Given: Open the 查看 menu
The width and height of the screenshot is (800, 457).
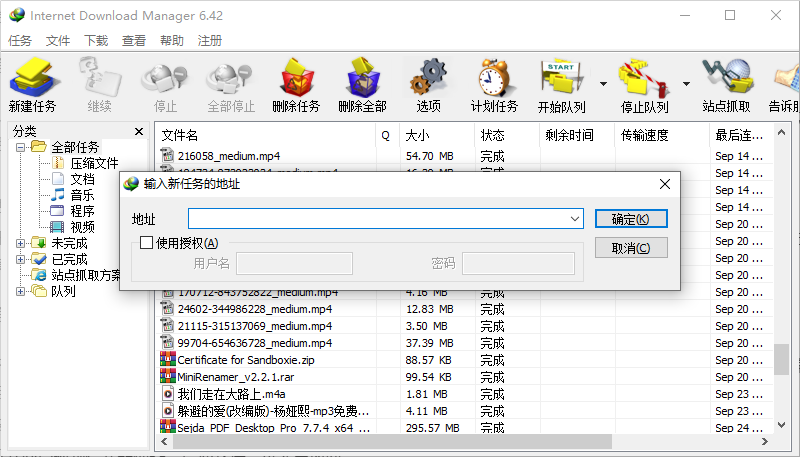Looking at the screenshot, I should coord(134,40).
